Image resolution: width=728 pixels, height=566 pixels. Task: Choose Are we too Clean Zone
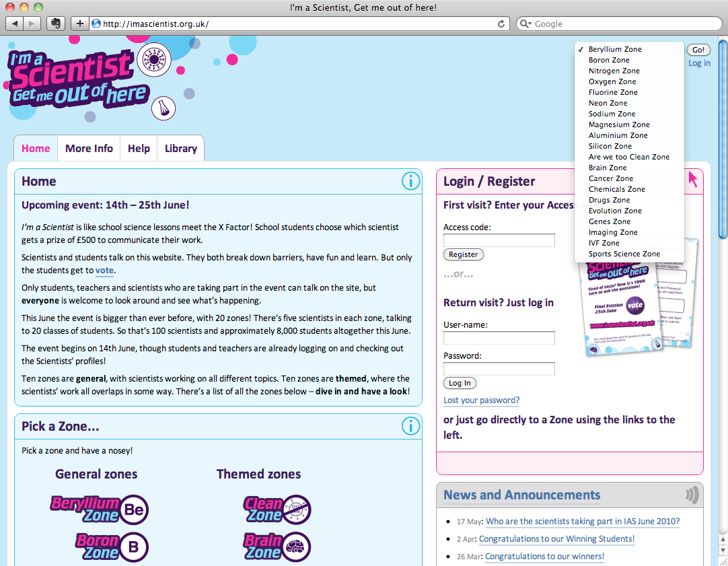coord(629,157)
